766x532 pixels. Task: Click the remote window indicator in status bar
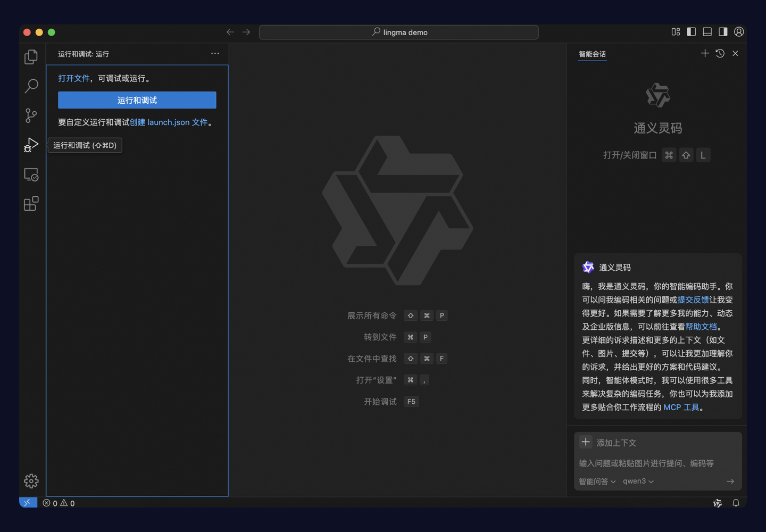28,503
